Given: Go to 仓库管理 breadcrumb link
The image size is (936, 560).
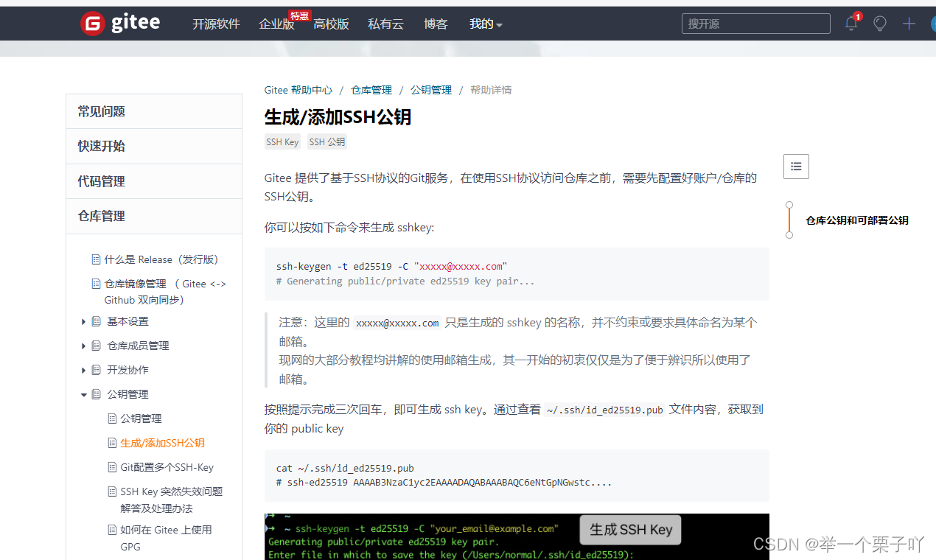Looking at the screenshot, I should [x=371, y=90].
